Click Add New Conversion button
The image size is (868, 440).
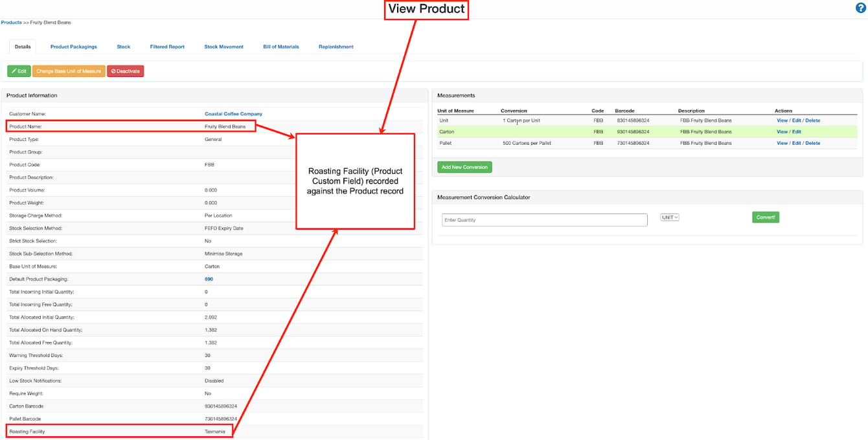465,167
